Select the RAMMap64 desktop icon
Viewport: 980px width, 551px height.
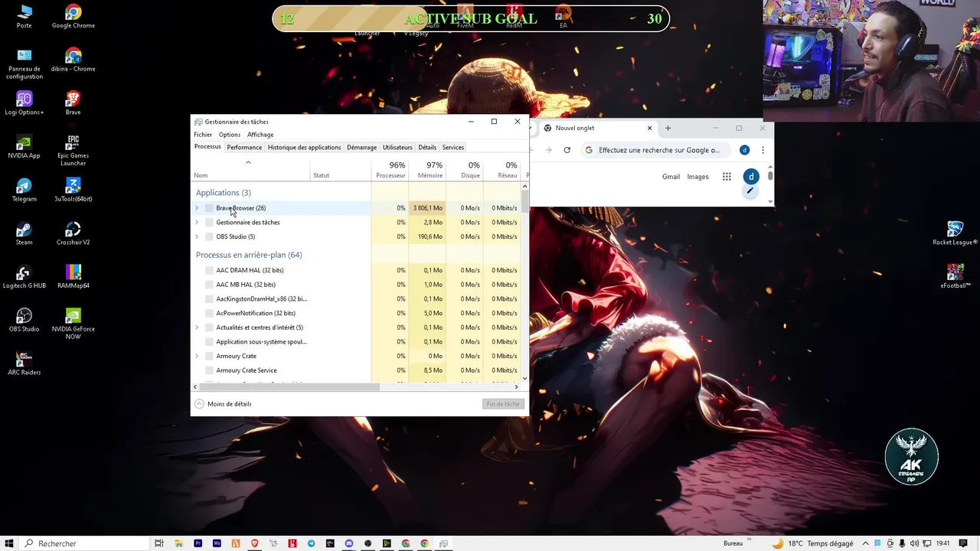tap(73, 277)
